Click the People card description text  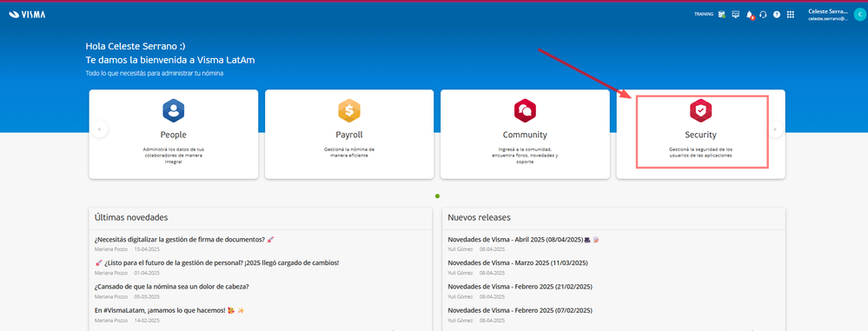173,155
